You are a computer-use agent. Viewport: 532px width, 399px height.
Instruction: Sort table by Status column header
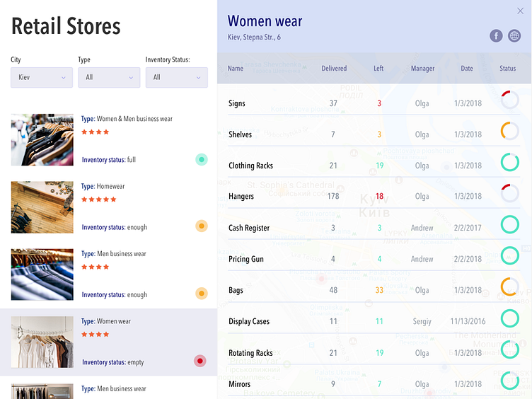tap(507, 69)
